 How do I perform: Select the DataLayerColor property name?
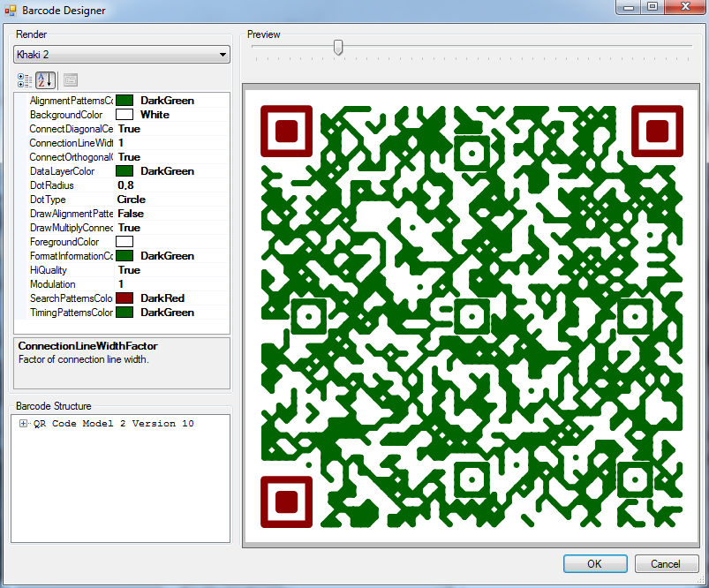(62, 171)
